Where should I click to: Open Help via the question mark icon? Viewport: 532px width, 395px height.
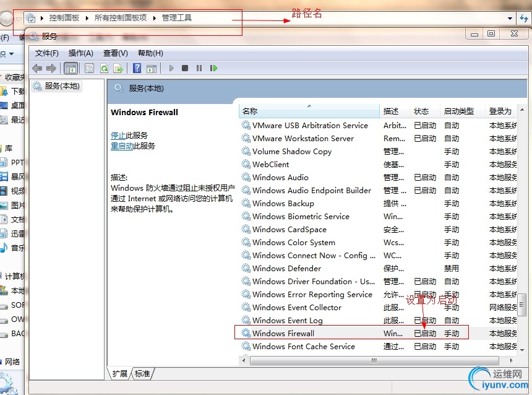coord(137,68)
